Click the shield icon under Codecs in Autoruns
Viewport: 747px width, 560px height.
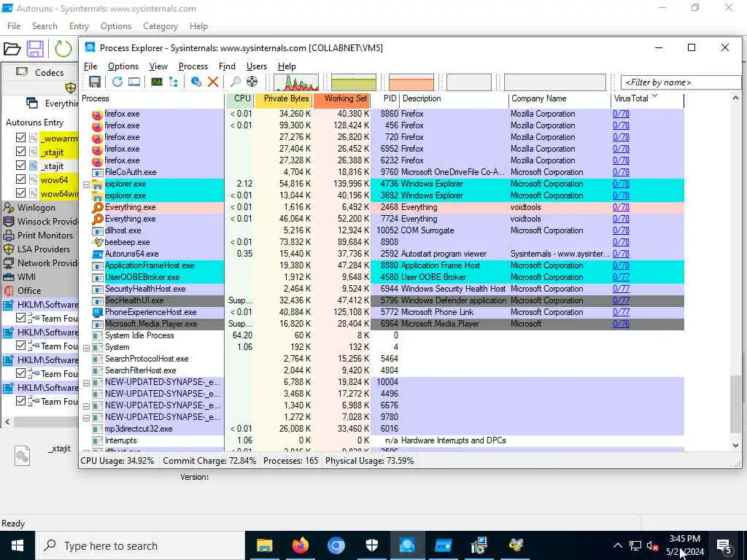(71, 87)
